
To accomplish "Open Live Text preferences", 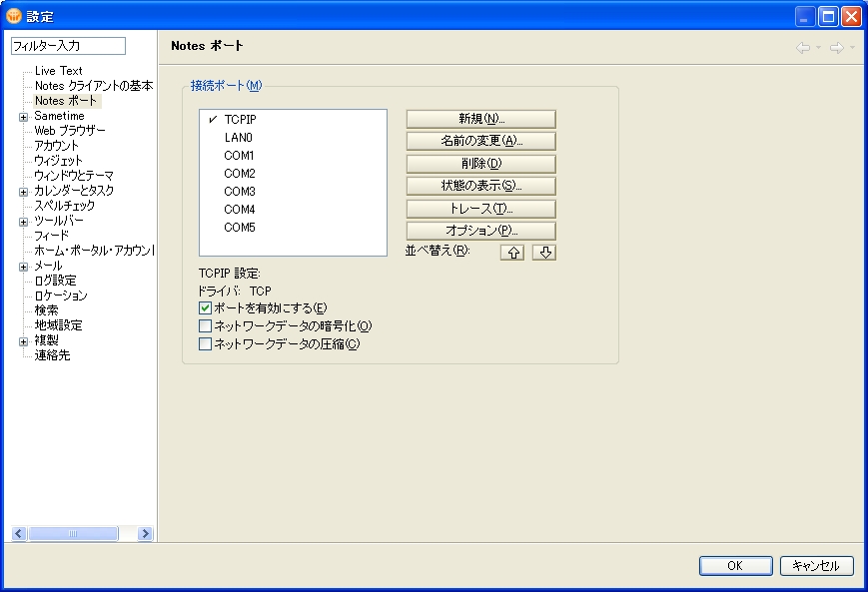I will [x=58, y=71].
